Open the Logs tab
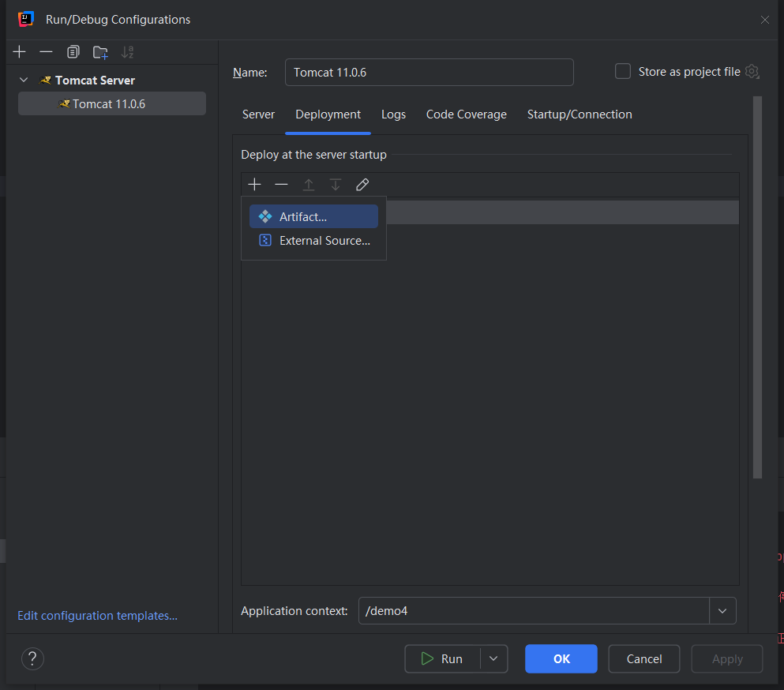The height and width of the screenshot is (690, 784). point(393,114)
